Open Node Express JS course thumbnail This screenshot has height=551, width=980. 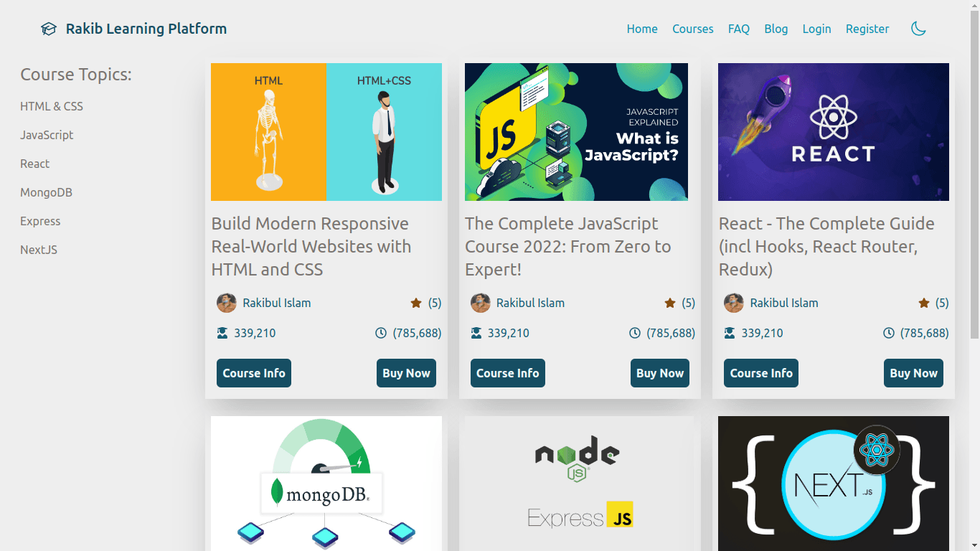click(580, 484)
